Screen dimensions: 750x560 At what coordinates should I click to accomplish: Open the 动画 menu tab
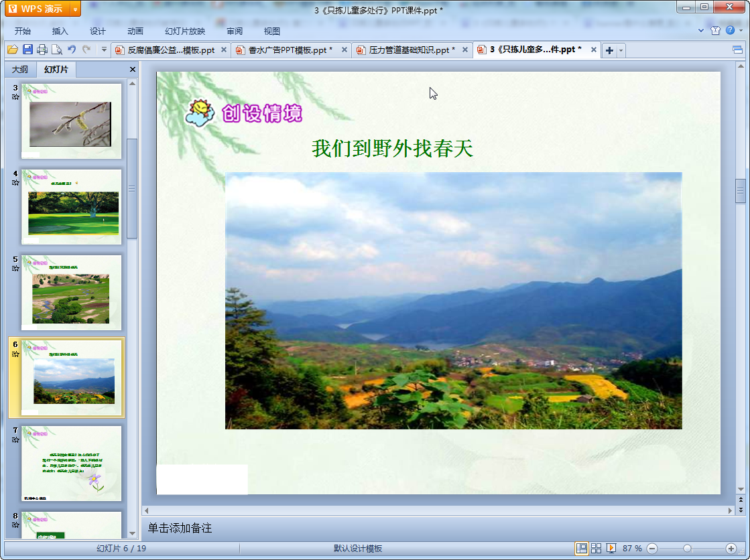pyautogui.click(x=135, y=31)
